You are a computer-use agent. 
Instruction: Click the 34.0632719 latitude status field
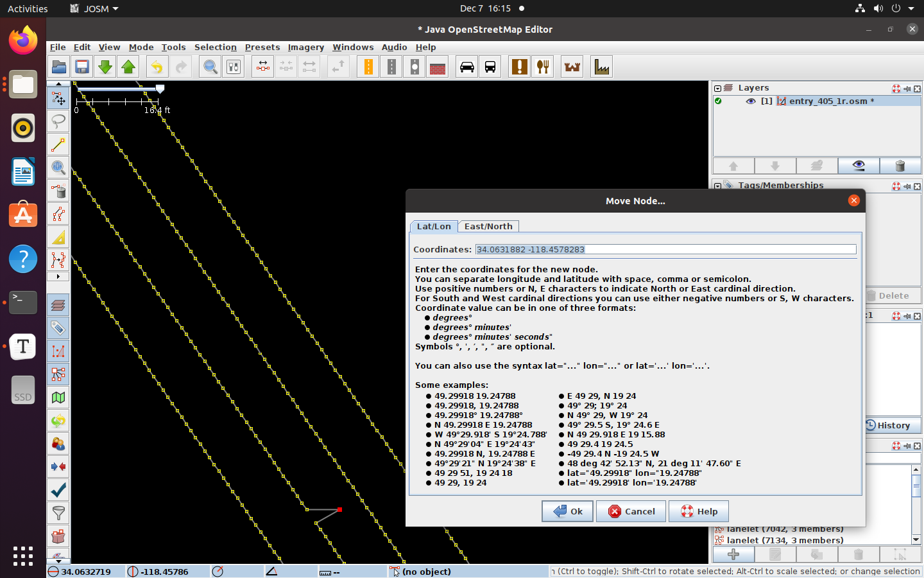85,572
